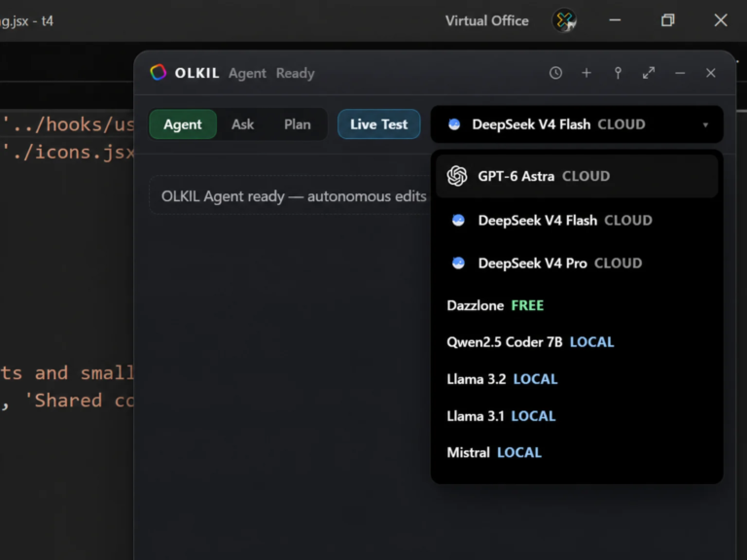Minimize the main editor window
Image resolution: width=747 pixels, height=560 pixels.
point(615,20)
